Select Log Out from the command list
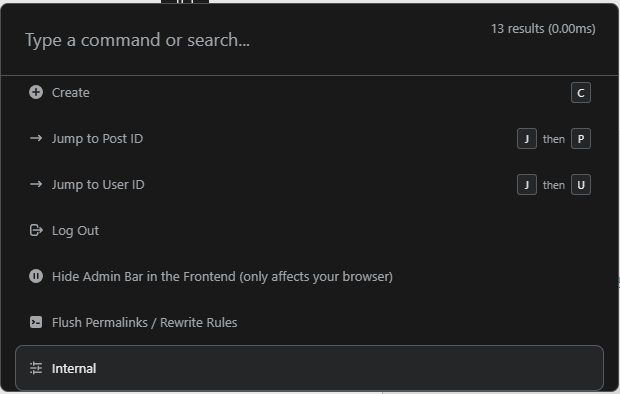 click(310, 230)
